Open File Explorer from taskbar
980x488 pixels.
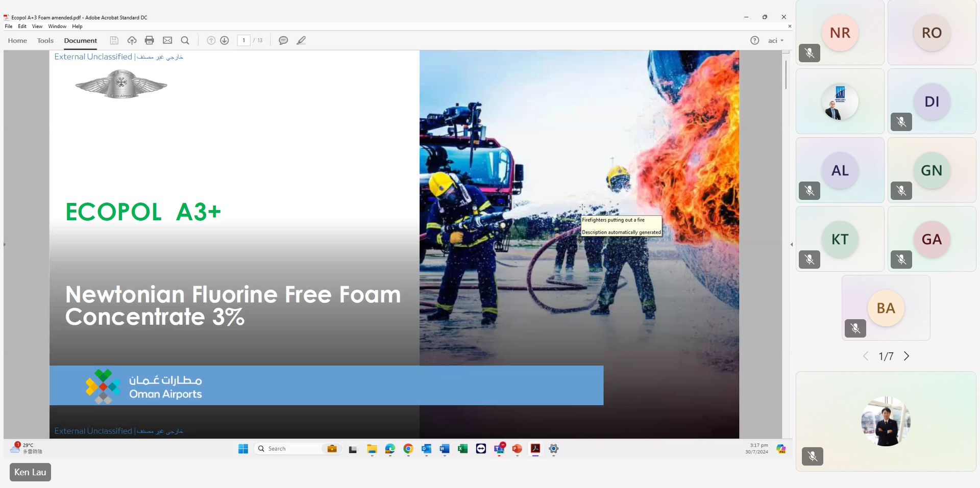click(x=372, y=449)
